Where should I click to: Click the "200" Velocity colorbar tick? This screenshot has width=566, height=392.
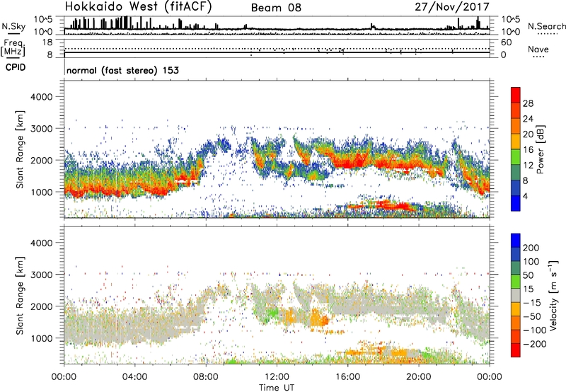pyautogui.click(x=531, y=248)
